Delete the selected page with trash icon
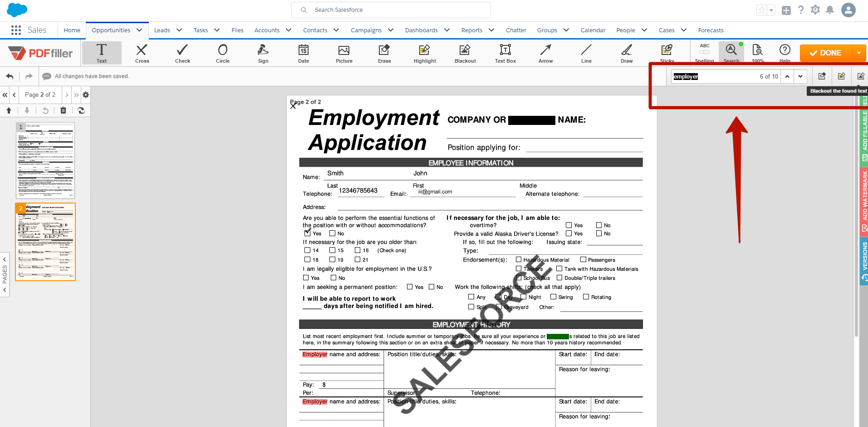Image resolution: width=868 pixels, height=427 pixels. click(63, 110)
